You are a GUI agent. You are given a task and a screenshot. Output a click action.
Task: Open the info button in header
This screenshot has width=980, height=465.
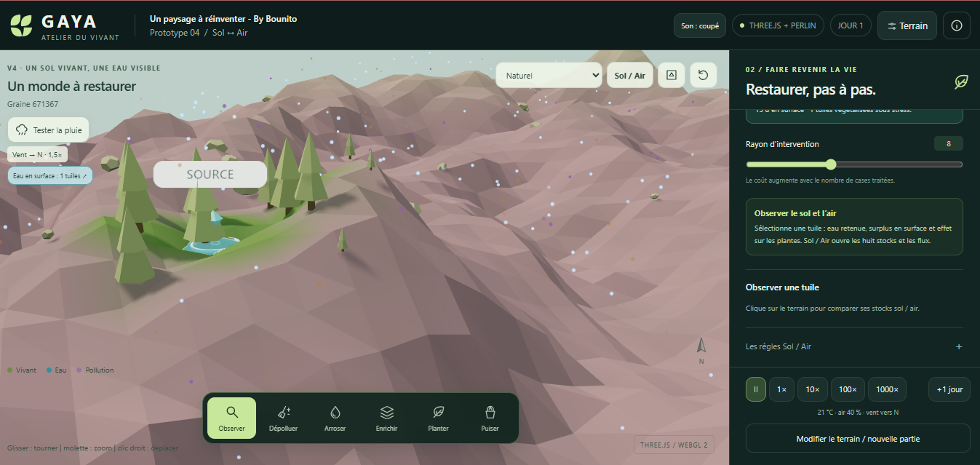(957, 25)
